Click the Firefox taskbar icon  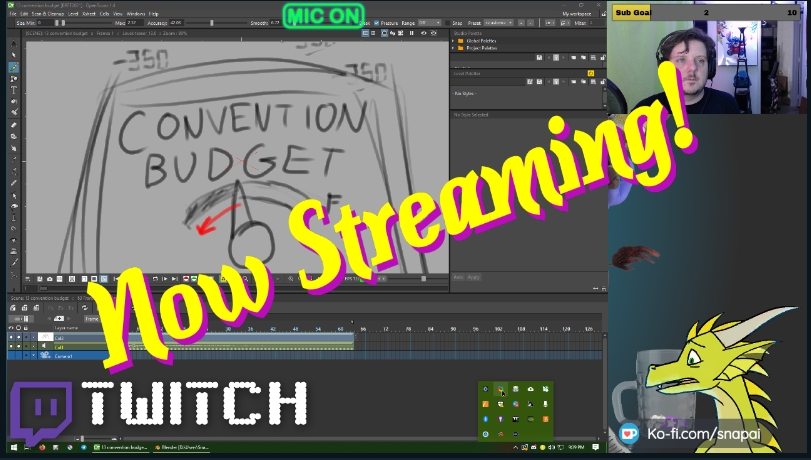click(x=42, y=447)
